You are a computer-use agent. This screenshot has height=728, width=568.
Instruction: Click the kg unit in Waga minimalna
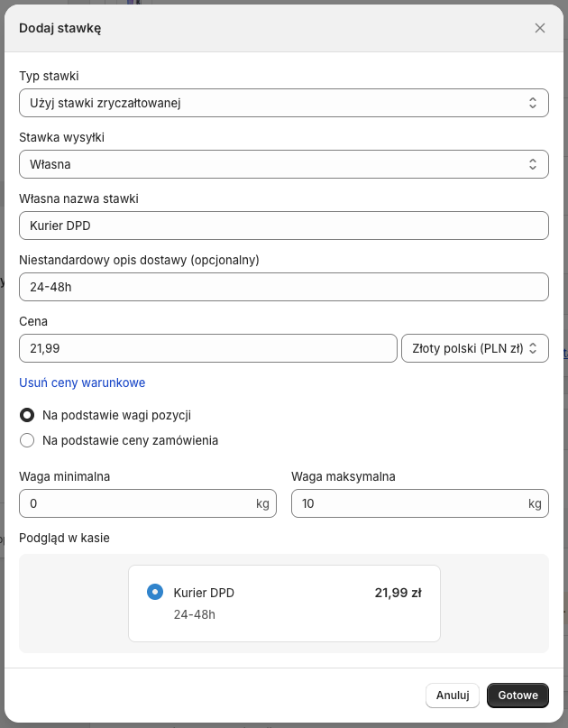pyautogui.click(x=262, y=503)
